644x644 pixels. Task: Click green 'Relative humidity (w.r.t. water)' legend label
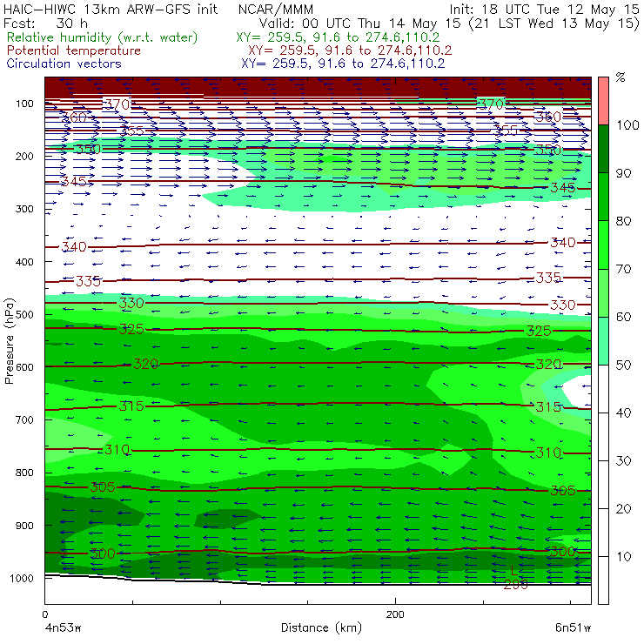103,37
